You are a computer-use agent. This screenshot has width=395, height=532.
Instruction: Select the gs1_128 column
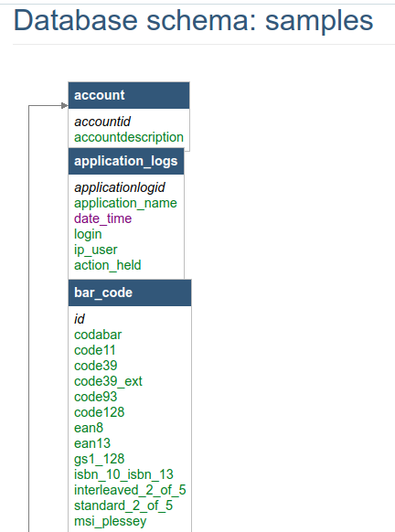100,459
